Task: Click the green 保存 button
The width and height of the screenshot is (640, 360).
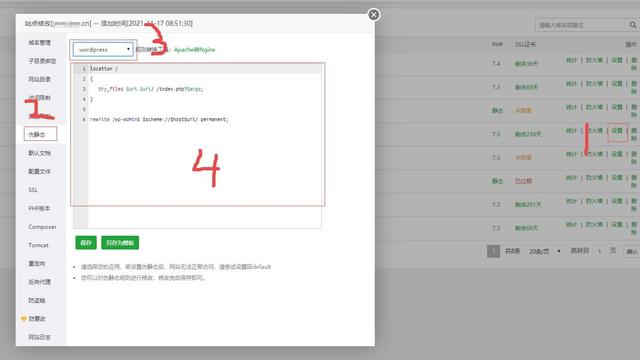Action: pos(86,242)
